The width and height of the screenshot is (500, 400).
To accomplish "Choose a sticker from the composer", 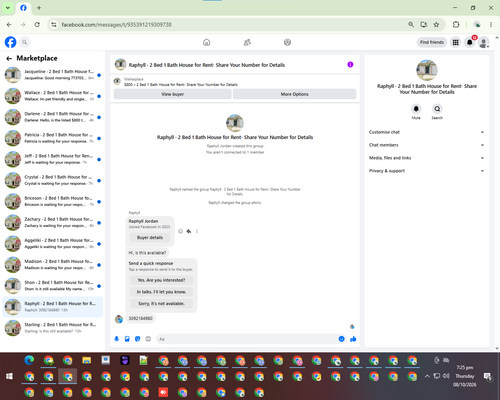I will tap(137, 339).
